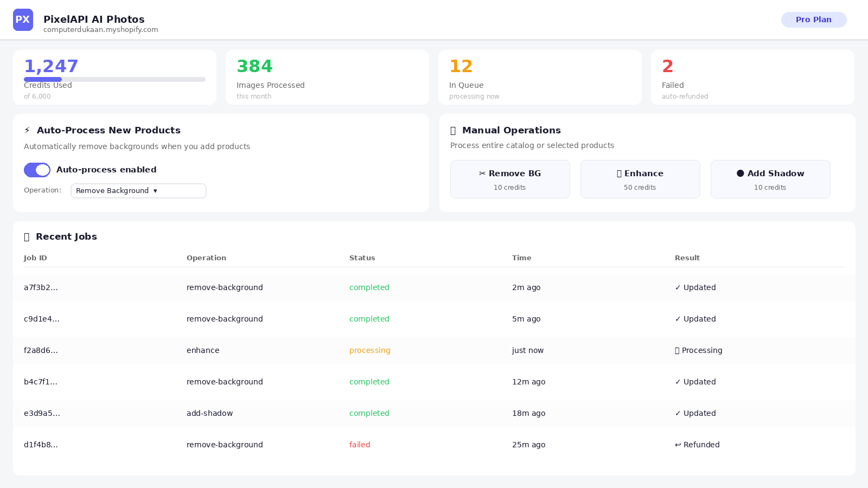The image size is (868, 488).
Task: Disable the Auto-process enabled toggle
Action: 37,170
